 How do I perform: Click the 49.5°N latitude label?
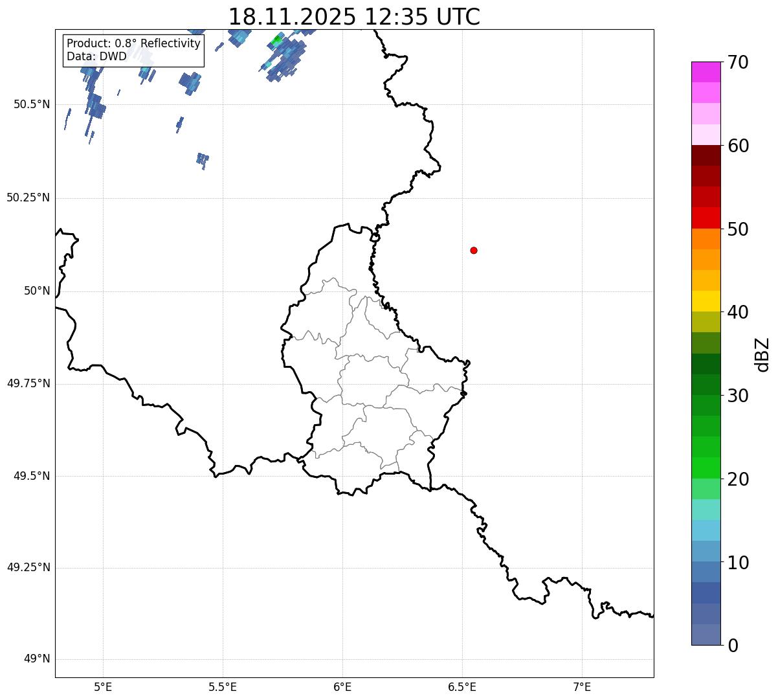click(x=31, y=476)
